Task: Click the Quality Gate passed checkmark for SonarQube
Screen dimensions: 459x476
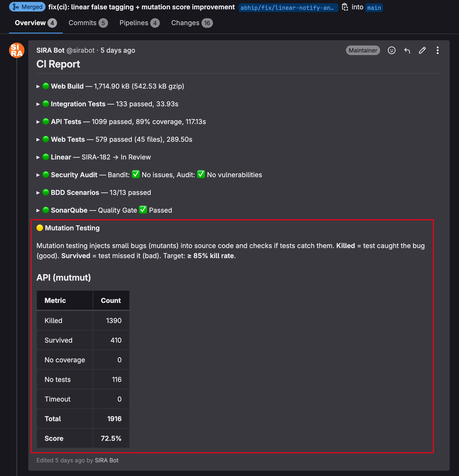Action: [143, 210]
